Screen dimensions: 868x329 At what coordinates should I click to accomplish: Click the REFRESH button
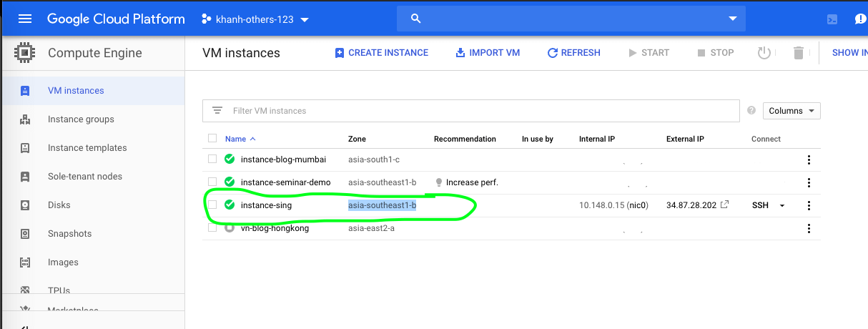573,53
